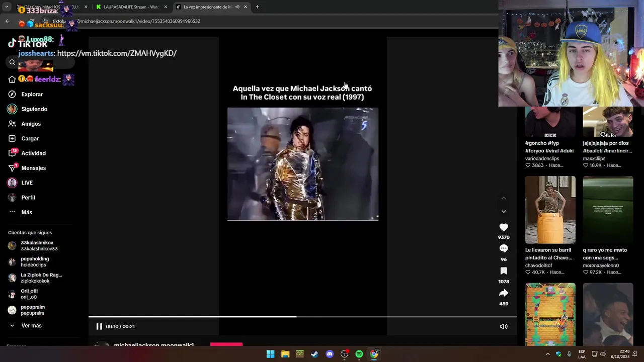This screenshot has height=362, width=644.
Task: Open the ESP LAA language switcher
Action: pyautogui.click(x=582, y=354)
